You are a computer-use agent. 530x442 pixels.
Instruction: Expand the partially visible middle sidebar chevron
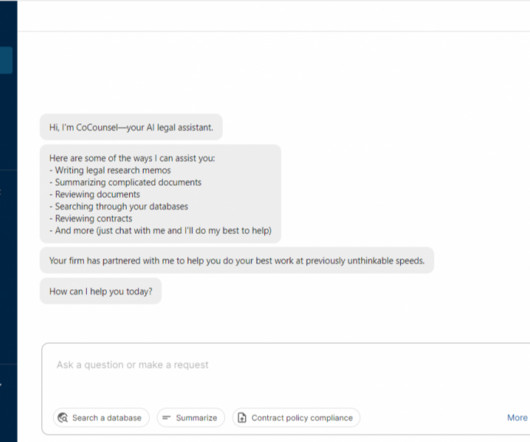click(1, 192)
